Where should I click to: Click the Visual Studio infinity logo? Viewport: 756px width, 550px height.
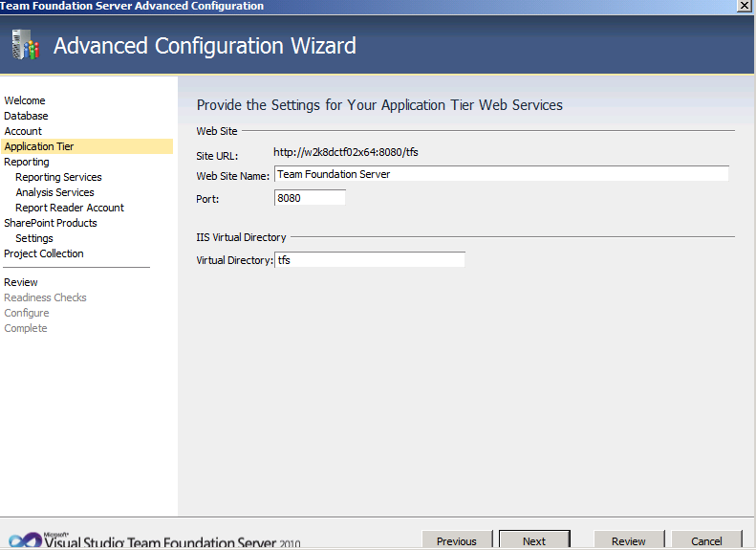pos(25,539)
